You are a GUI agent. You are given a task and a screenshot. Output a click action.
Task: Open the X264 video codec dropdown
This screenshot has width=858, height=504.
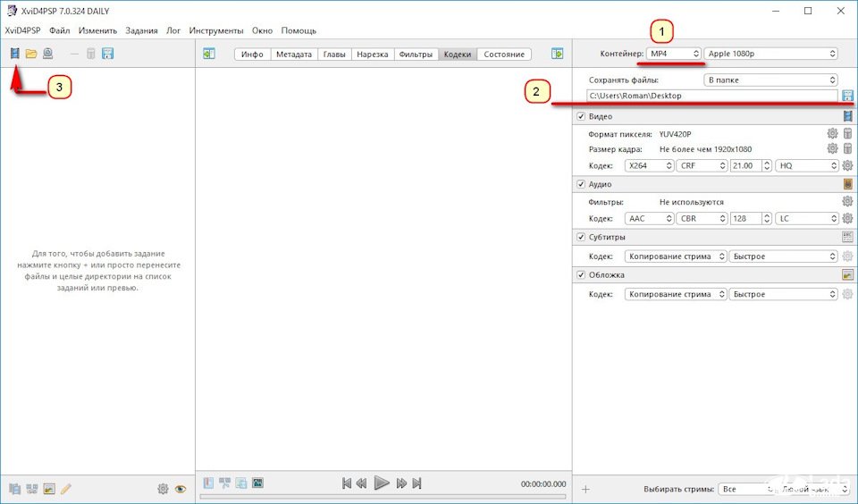(x=649, y=165)
